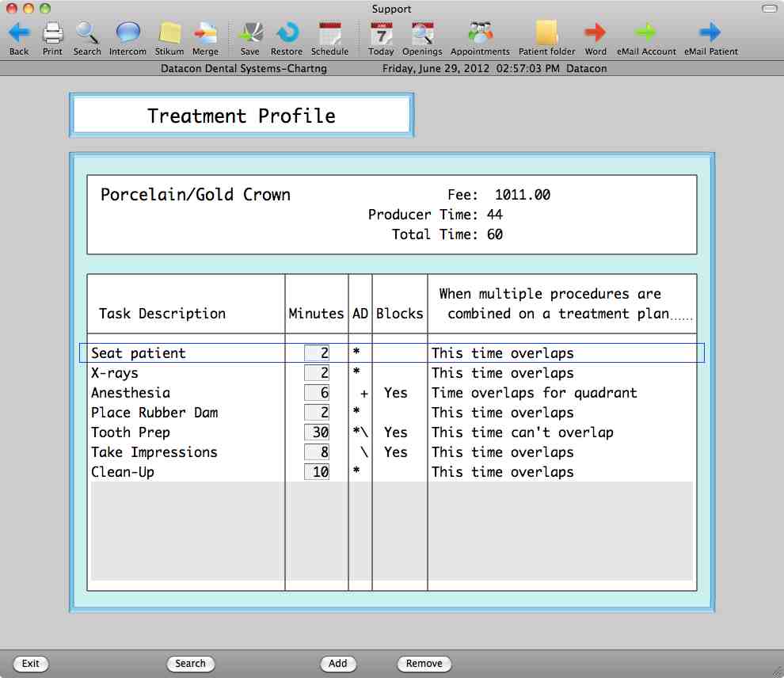Image resolution: width=784 pixels, height=678 pixels.
Task: Click the Porcelain/Gold Crown procedure name
Action: [x=196, y=195]
